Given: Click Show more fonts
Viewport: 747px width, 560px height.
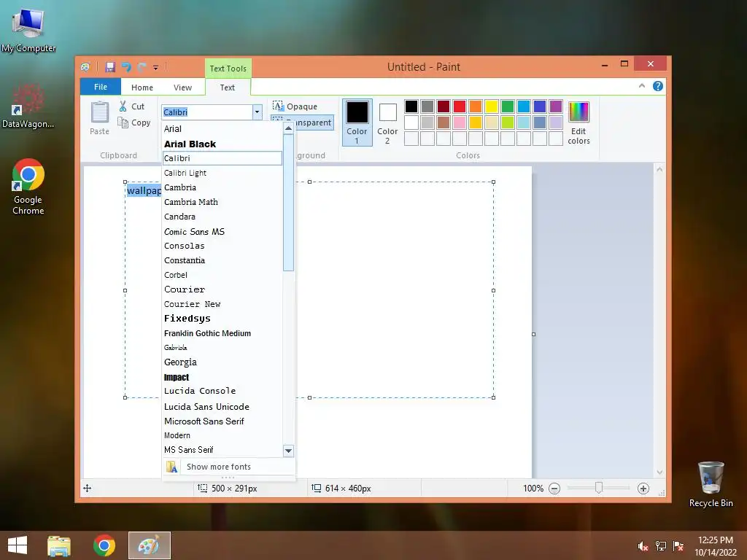Looking at the screenshot, I should click(228, 467).
